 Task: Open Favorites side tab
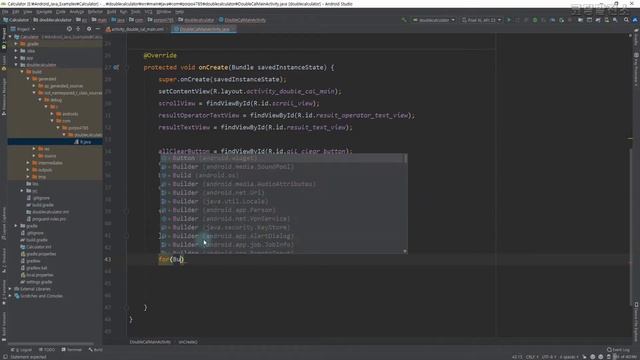point(4,293)
